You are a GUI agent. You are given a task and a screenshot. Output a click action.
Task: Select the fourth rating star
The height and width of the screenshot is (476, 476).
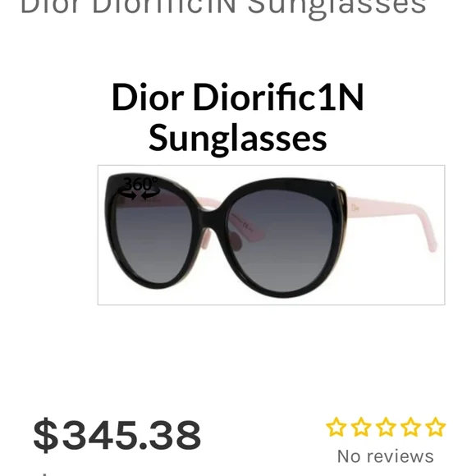click(410, 427)
